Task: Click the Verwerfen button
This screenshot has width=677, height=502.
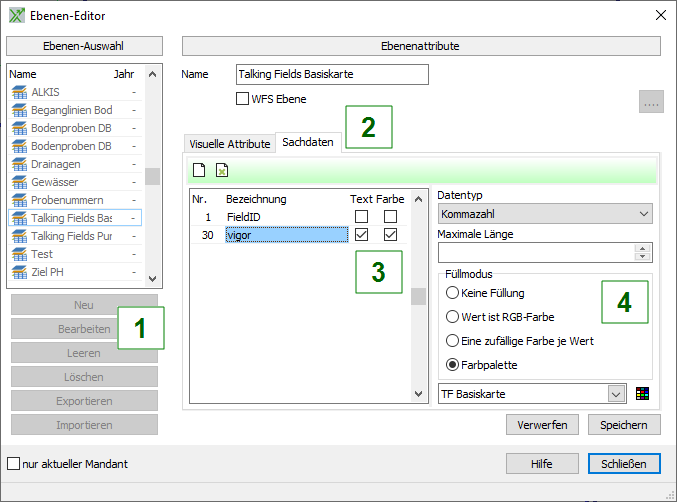Action: click(542, 425)
